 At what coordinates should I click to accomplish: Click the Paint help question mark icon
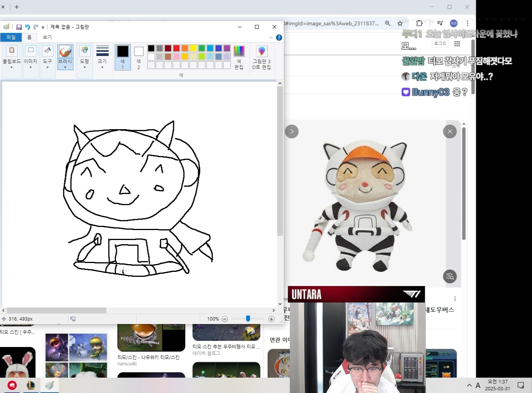pos(279,38)
